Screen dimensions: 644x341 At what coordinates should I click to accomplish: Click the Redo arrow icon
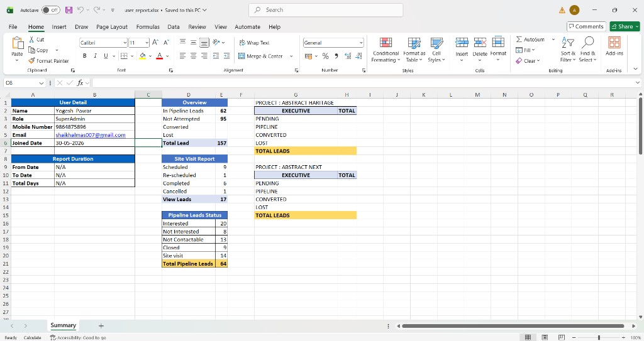[97, 10]
